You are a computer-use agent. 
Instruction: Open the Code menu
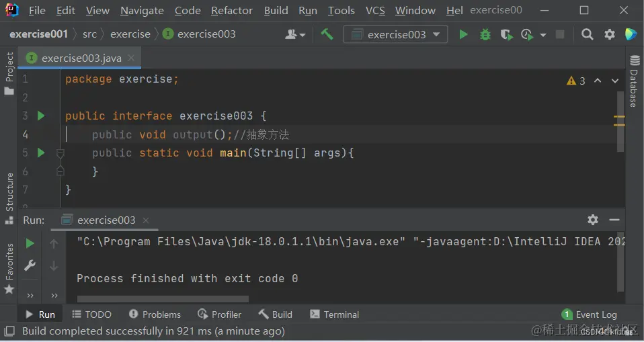188,10
